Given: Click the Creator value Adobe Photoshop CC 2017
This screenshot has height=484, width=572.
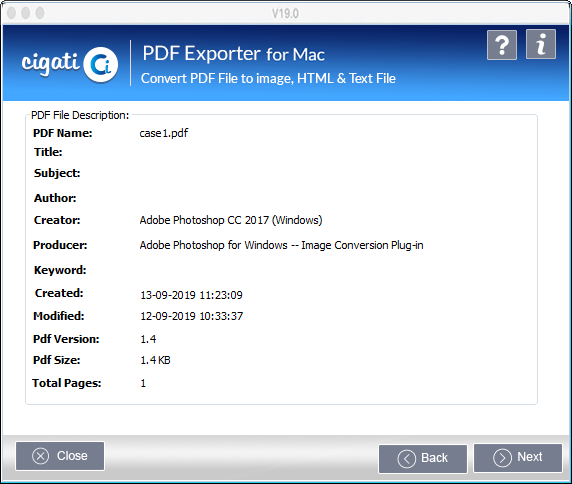Looking at the screenshot, I should click(231, 220).
